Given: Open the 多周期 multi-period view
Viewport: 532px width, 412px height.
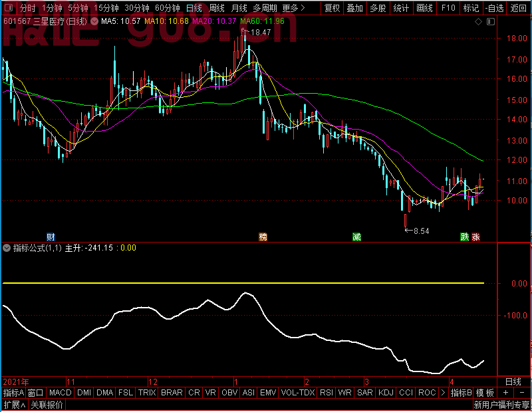Looking at the screenshot, I should pyautogui.click(x=265, y=8).
